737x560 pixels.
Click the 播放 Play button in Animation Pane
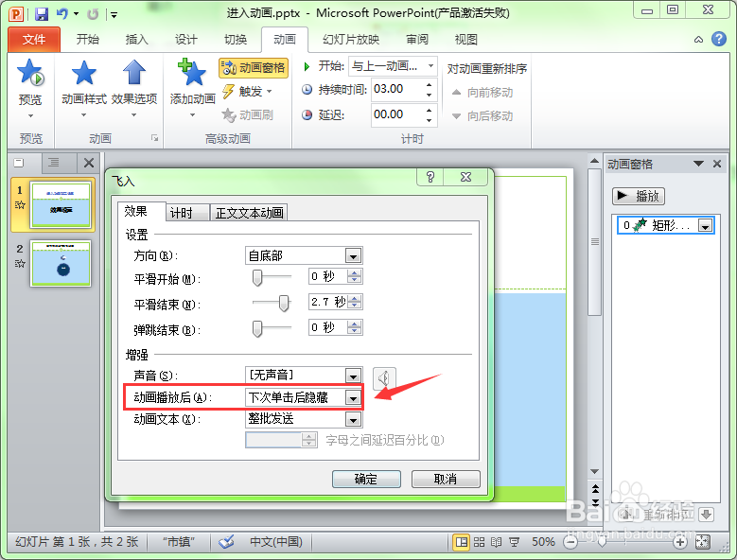639,196
